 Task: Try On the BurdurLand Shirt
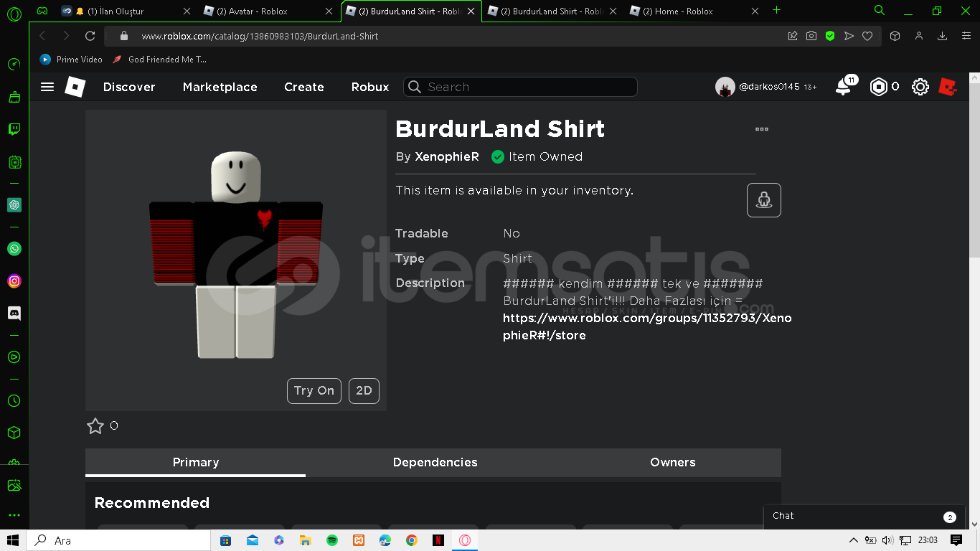(314, 390)
